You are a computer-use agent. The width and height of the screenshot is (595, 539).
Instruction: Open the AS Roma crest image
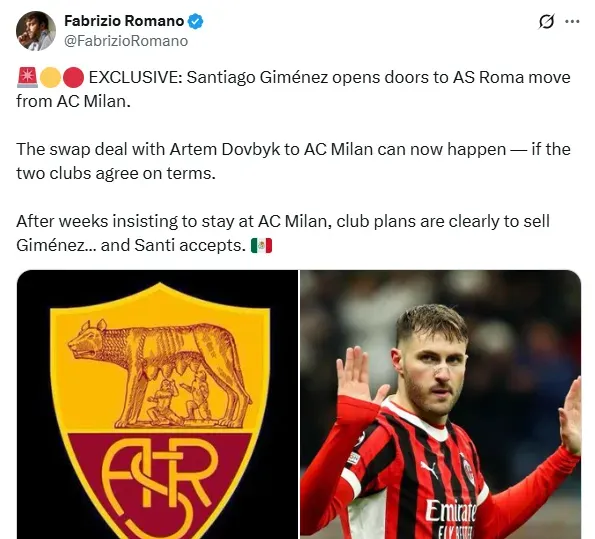click(157, 404)
